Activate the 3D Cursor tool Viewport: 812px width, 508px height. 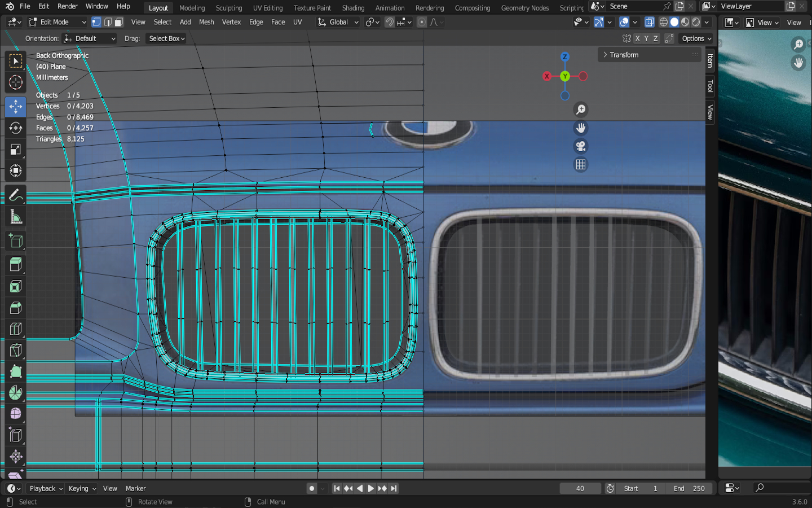click(15, 82)
